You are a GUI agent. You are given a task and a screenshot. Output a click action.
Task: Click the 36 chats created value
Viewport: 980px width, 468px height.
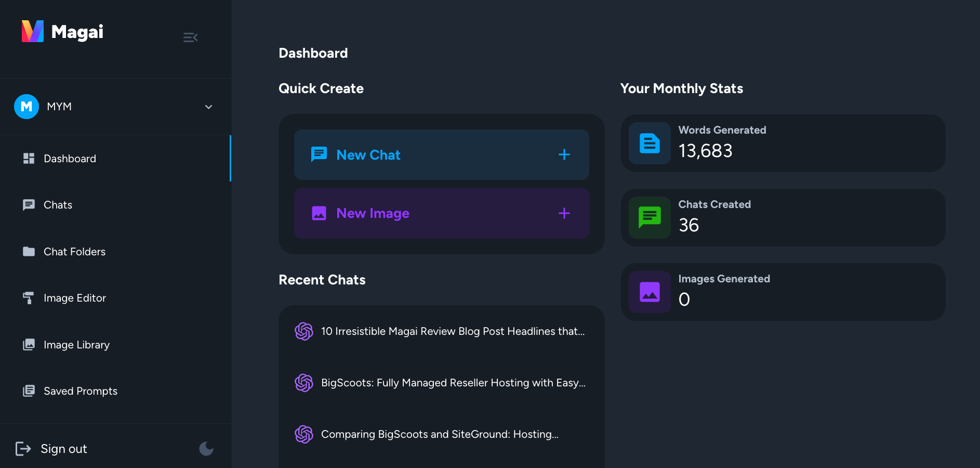click(x=689, y=225)
